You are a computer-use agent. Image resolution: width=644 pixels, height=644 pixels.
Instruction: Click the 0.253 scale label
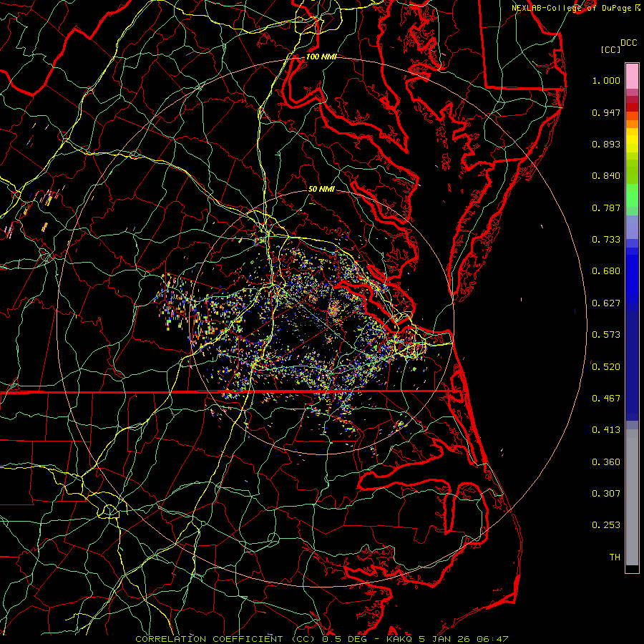(x=606, y=525)
